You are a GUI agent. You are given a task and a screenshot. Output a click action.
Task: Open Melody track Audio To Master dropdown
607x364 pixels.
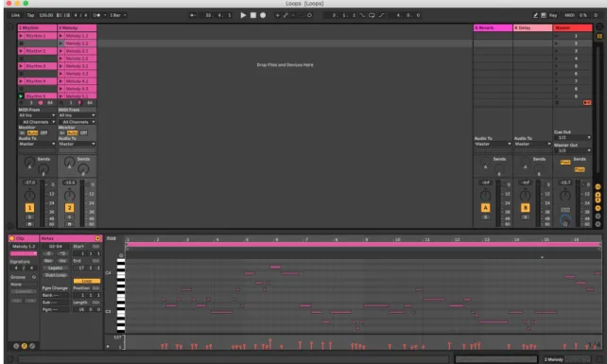pyautogui.click(x=77, y=144)
